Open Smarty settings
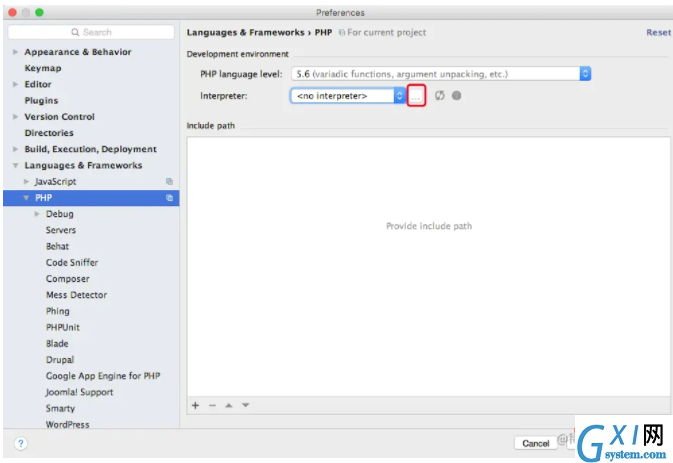673x463 pixels. click(x=61, y=409)
